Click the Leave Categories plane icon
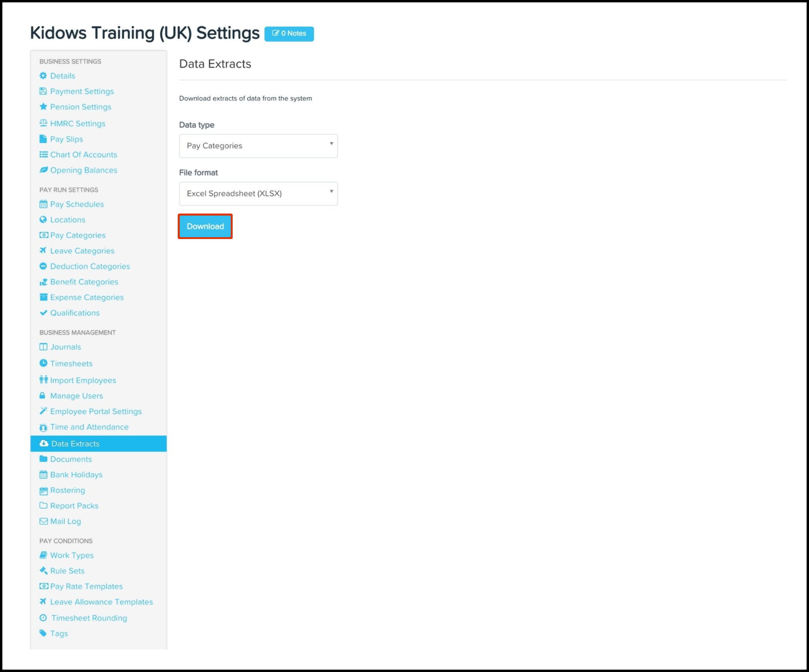This screenshot has width=809, height=672. (x=43, y=250)
